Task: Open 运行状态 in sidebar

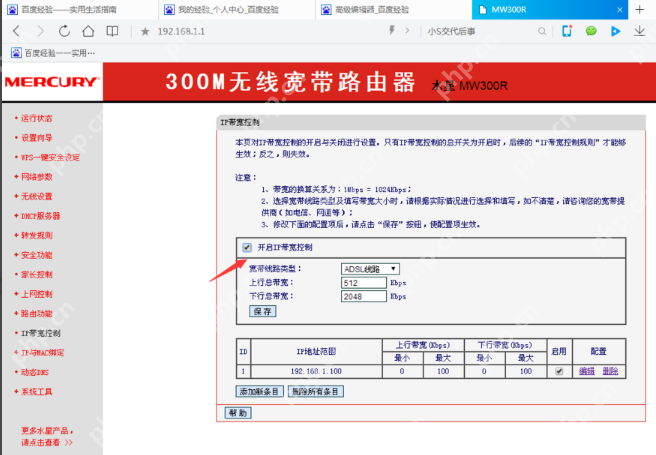Action: [37, 118]
